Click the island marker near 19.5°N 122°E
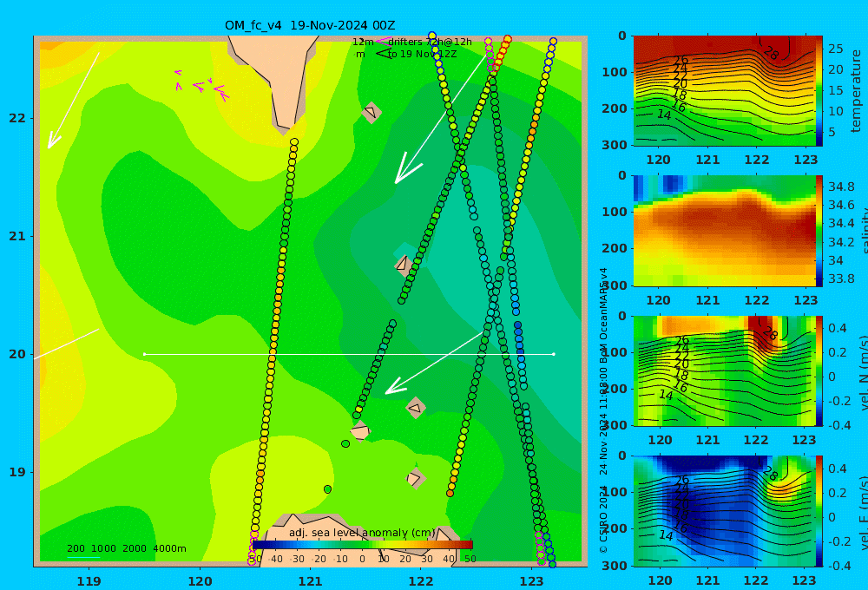The width and height of the screenshot is (868, 590). pyautogui.click(x=416, y=408)
